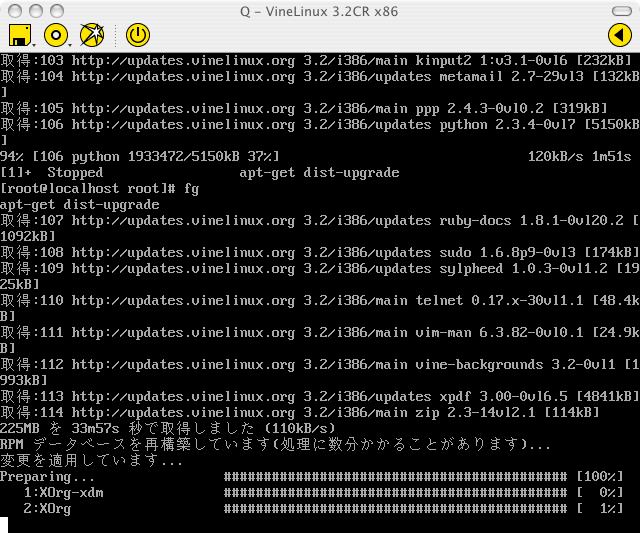Click the window zoom button
This screenshot has width=640, height=533.
(x=57, y=11)
